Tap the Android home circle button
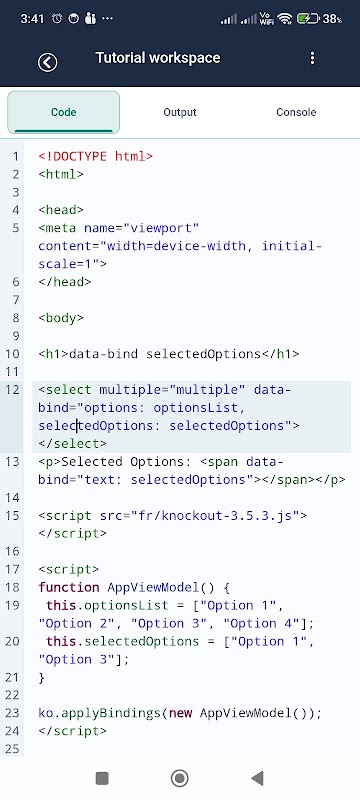The height and width of the screenshot is (800, 360). (179, 778)
